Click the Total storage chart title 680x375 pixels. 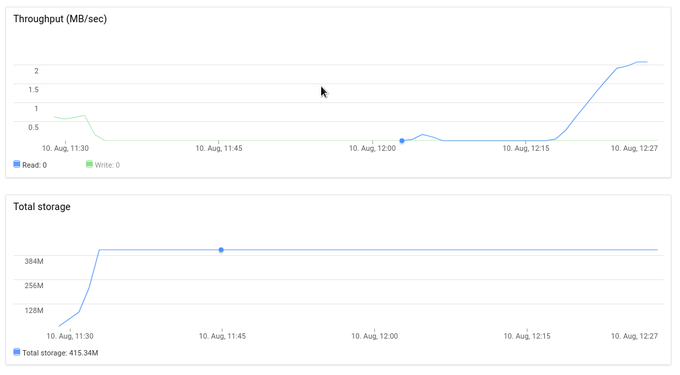[x=42, y=206]
